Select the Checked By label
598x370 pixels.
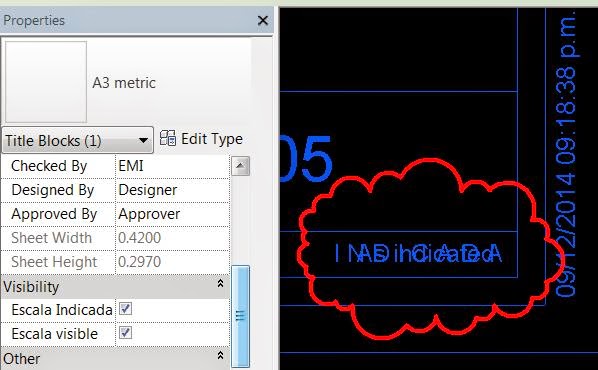point(49,166)
